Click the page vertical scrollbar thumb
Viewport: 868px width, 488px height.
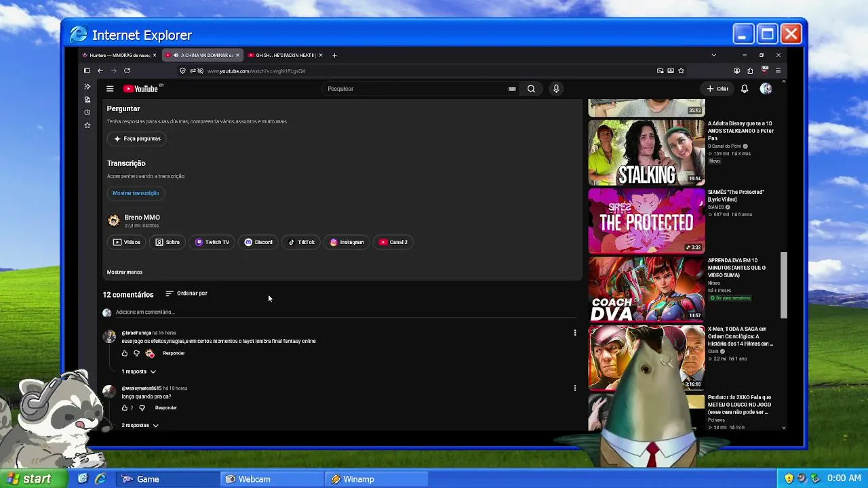point(784,285)
